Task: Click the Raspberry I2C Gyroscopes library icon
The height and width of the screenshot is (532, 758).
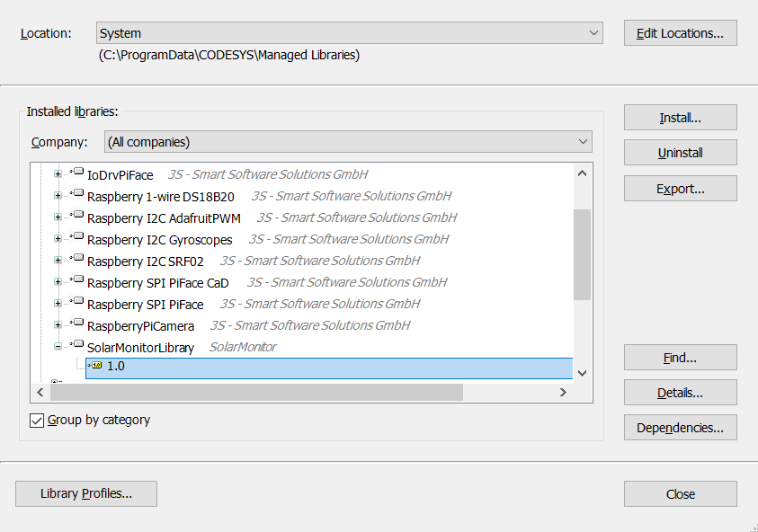Action: tap(77, 236)
